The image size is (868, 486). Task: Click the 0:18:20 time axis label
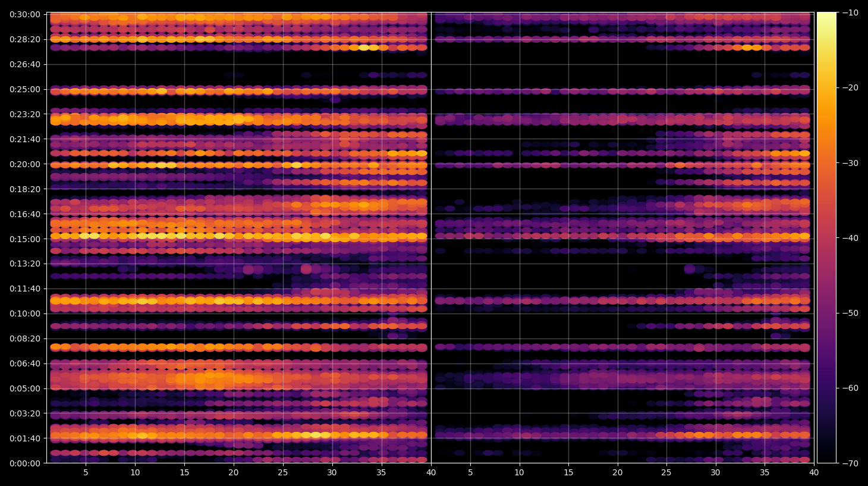click(25, 189)
